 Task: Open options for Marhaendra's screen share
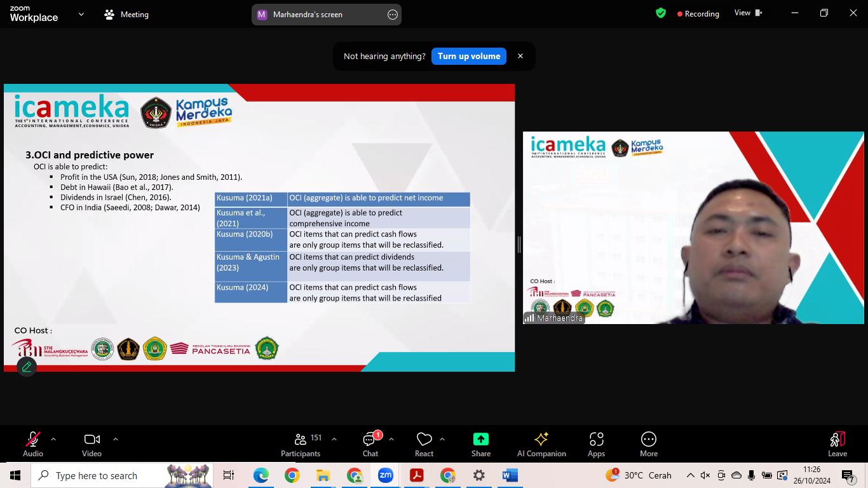[393, 15]
